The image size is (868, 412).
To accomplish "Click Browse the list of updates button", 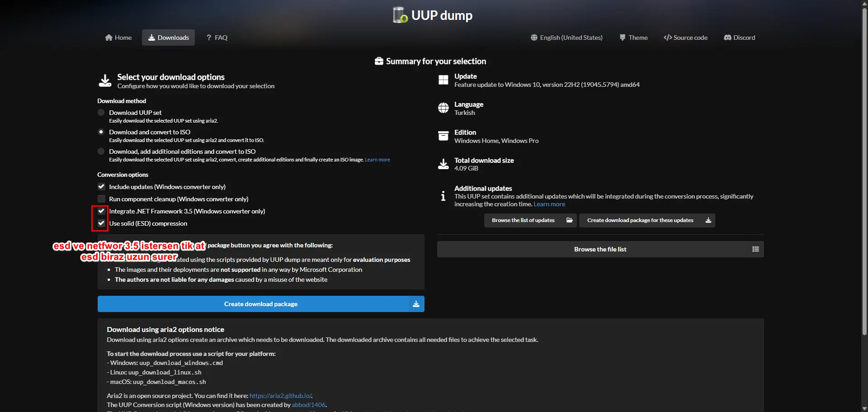I will [x=530, y=220].
